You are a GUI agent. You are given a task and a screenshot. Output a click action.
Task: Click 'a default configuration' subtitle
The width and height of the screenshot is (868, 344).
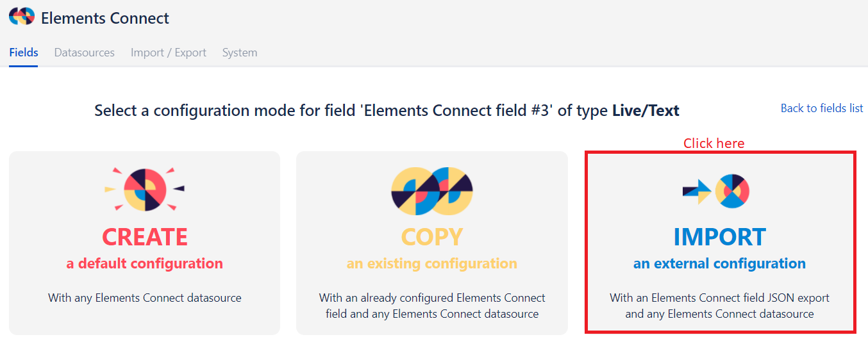click(145, 263)
